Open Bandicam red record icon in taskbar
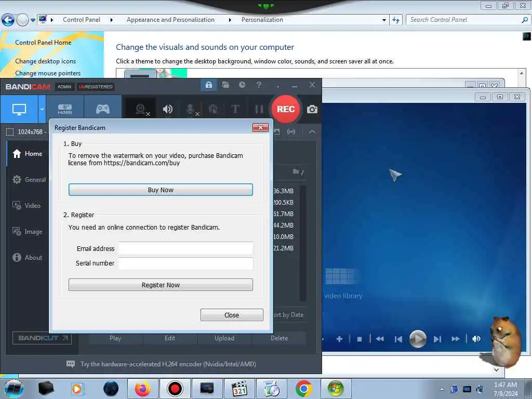 175,389
